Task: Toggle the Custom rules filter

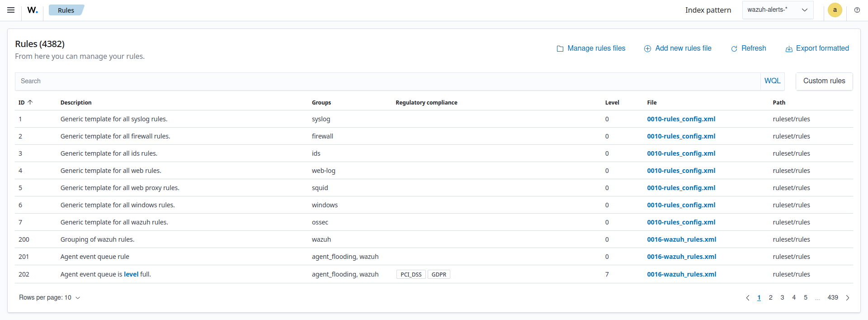Action: pos(824,81)
